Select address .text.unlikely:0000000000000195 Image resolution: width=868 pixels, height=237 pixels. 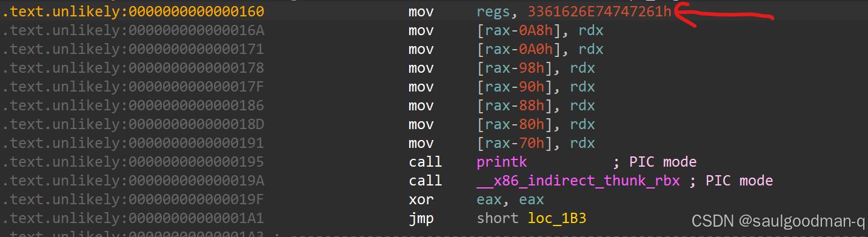click(133, 162)
